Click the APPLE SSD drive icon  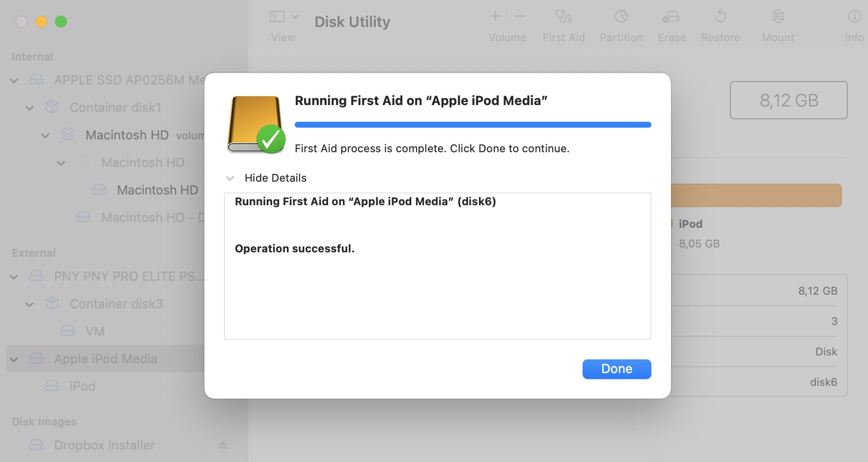click(36, 80)
